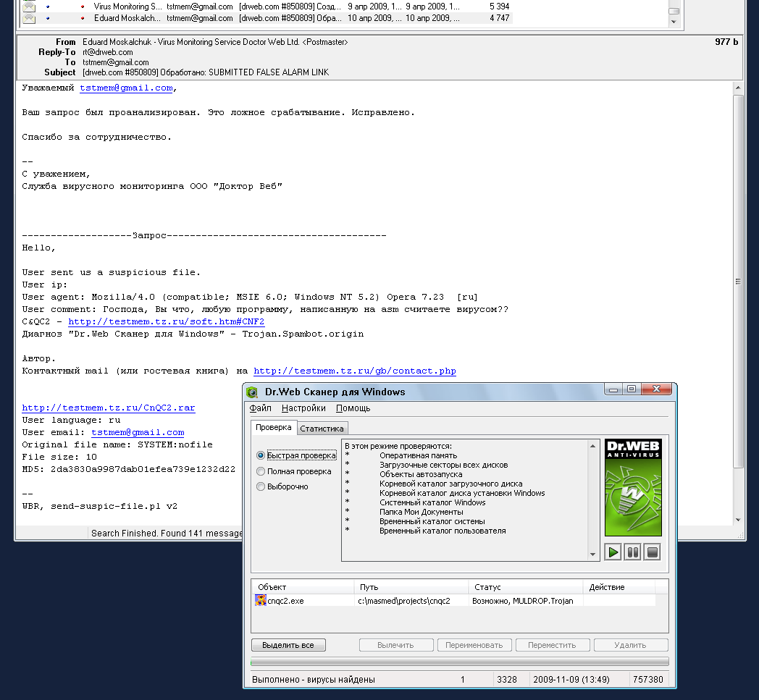
Task: Click email window resize grip
Action: coord(740,535)
